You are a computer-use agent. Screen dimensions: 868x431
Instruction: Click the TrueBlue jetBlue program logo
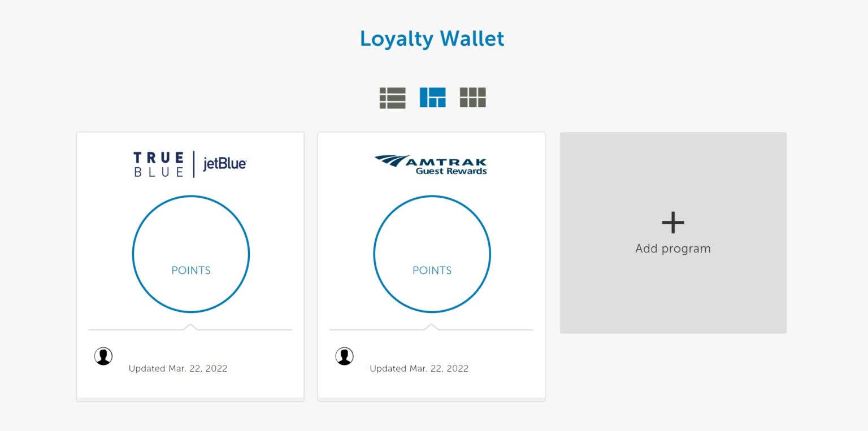tap(190, 163)
